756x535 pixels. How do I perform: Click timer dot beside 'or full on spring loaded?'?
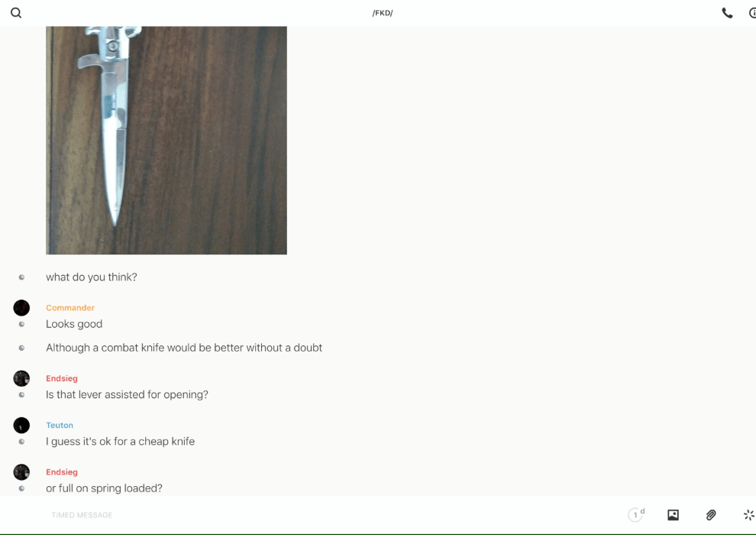[21, 488]
